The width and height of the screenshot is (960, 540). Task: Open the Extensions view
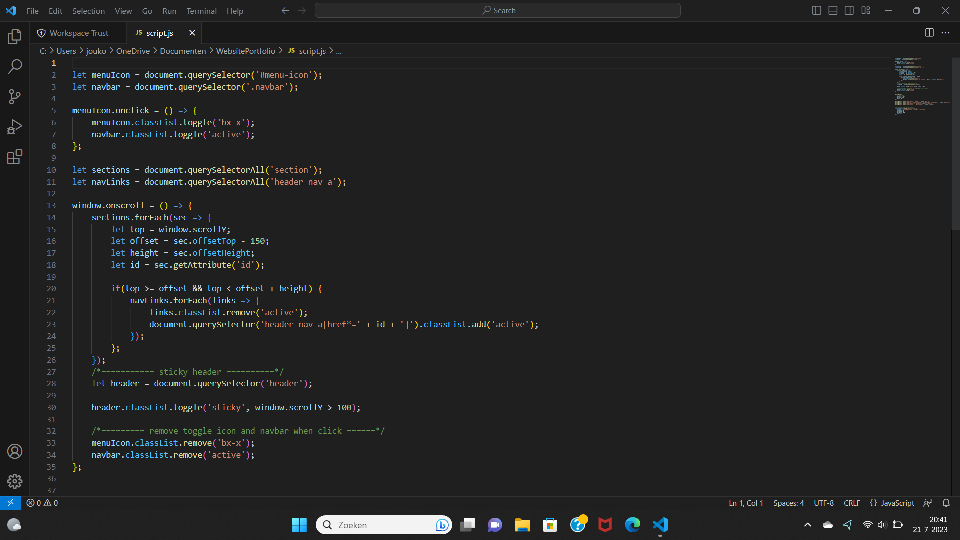[x=15, y=157]
